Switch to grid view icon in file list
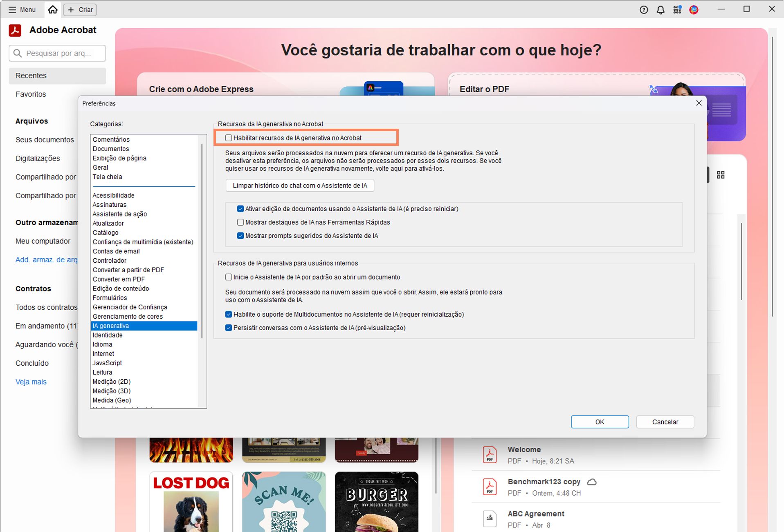Image resolution: width=784 pixels, height=532 pixels. pos(721,175)
